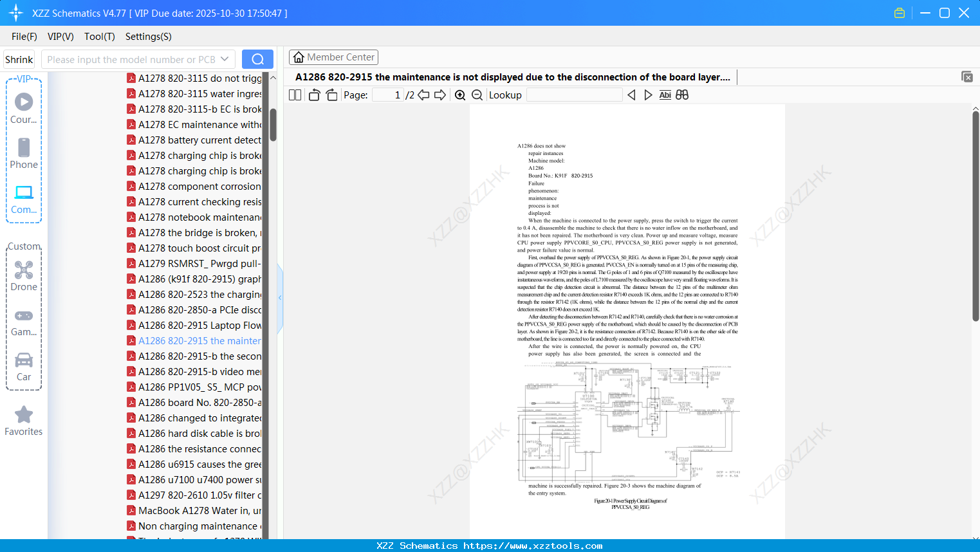Rotate the page counterclockwise
Viewport: 980px width, 552px height.
pyautogui.click(x=314, y=95)
